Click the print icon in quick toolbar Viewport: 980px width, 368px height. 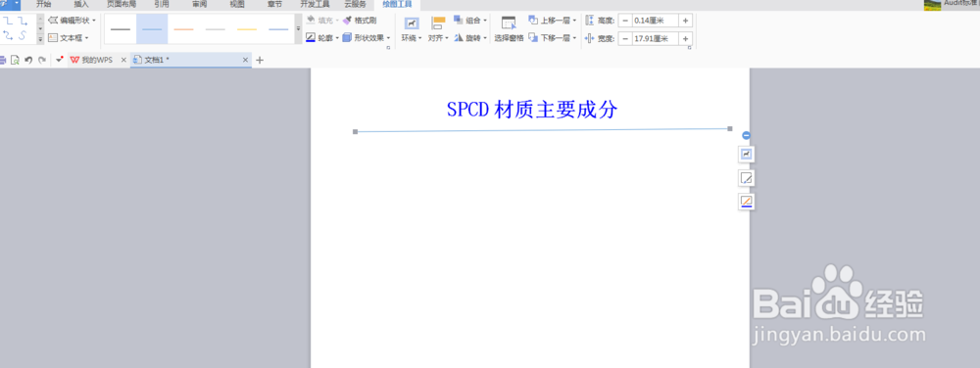pyautogui.click(x=3, y=60)
